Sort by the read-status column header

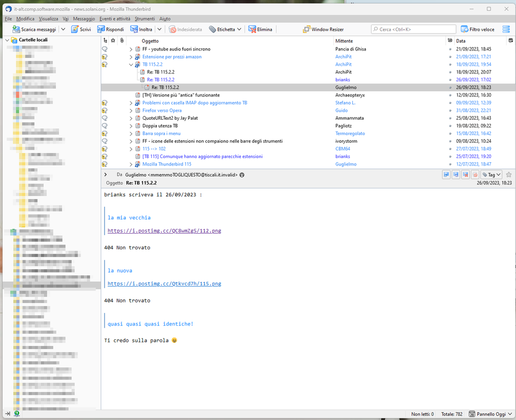click(450, 40)
